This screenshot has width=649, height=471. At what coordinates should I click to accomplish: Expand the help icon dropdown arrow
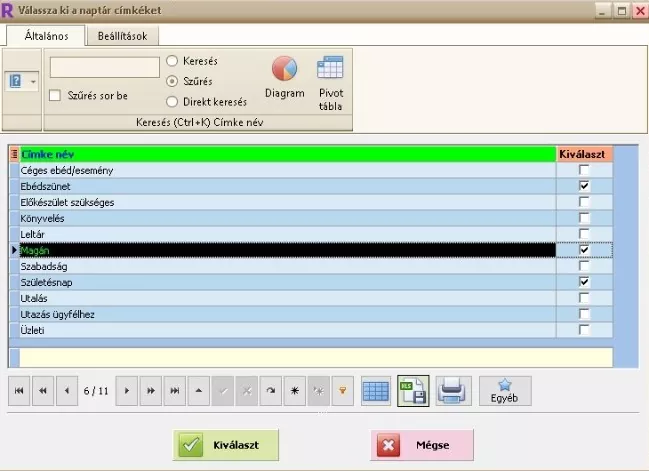click(x=33, y=81)
